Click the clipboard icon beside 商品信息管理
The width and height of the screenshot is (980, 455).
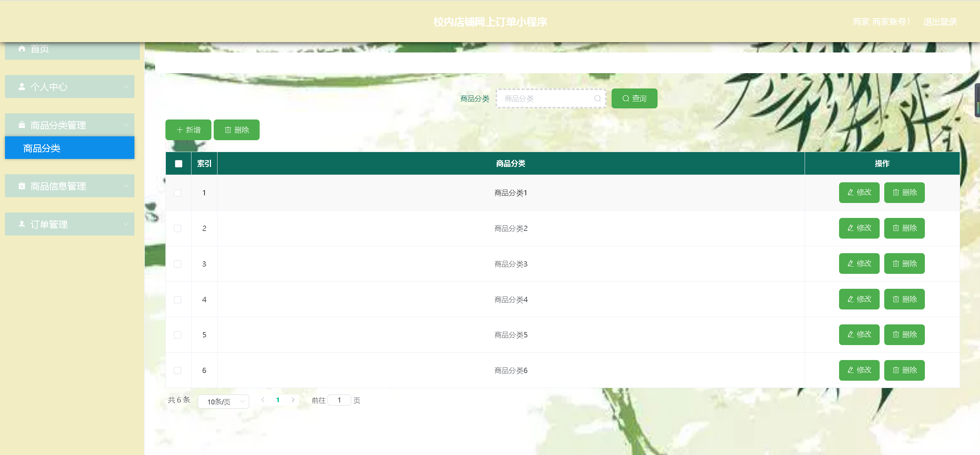coord(22,186)
